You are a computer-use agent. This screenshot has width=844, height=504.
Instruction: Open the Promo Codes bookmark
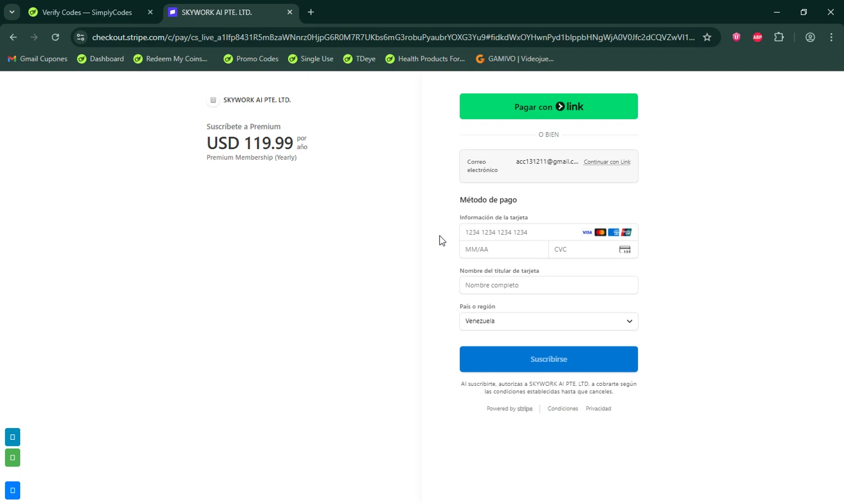click(251, 58)
